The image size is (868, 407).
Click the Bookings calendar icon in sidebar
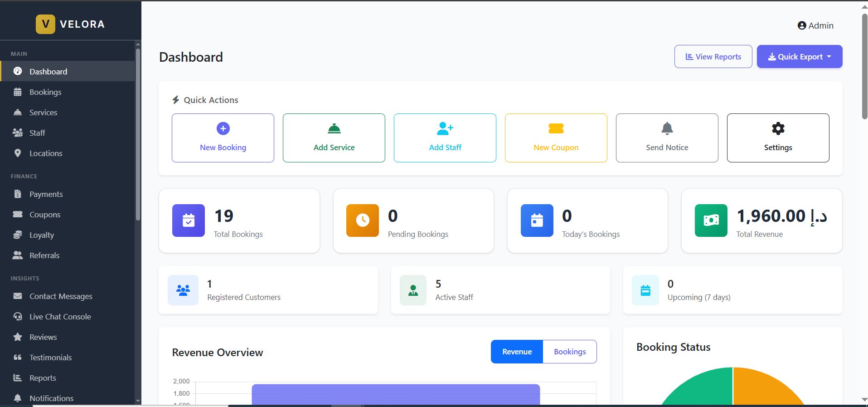[x=18, y=92]
